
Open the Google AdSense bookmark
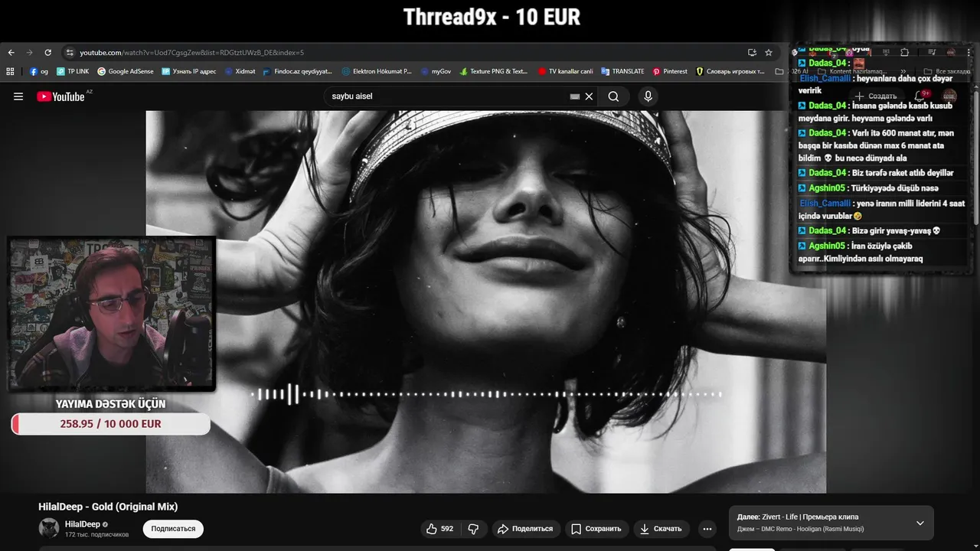coord(126,71)
